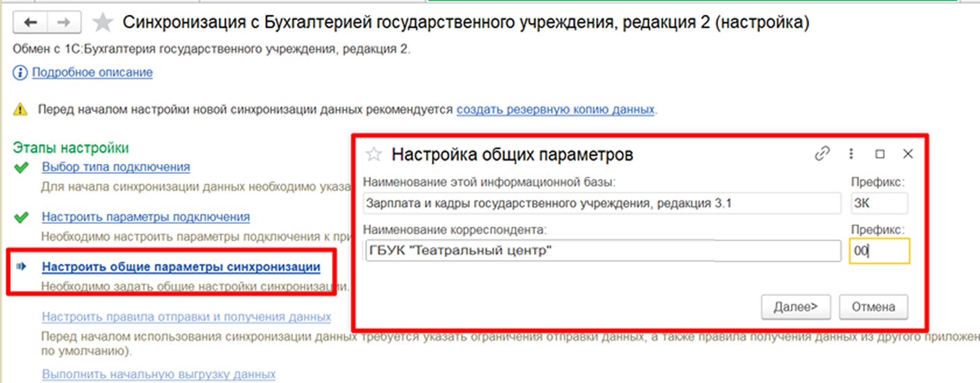Click the info icon beside Подробное описание

20,73
